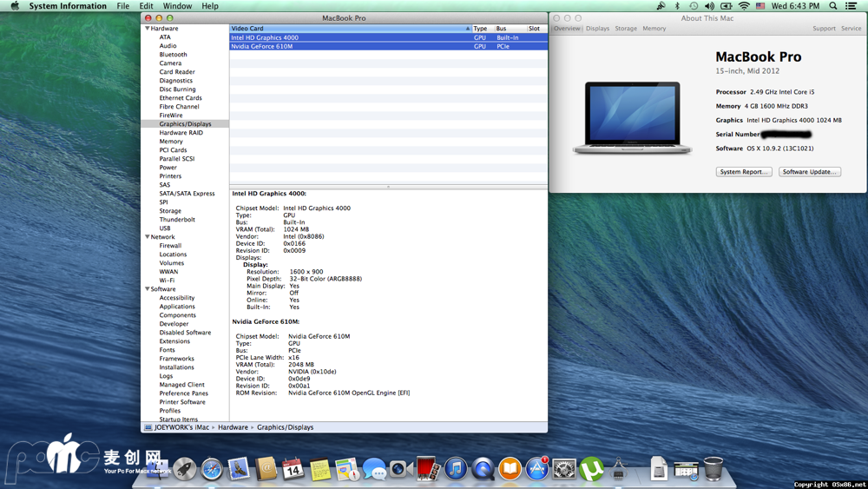Collapse the Hardware section triangle
Viewport: 868px width, 489px height.
148,29
